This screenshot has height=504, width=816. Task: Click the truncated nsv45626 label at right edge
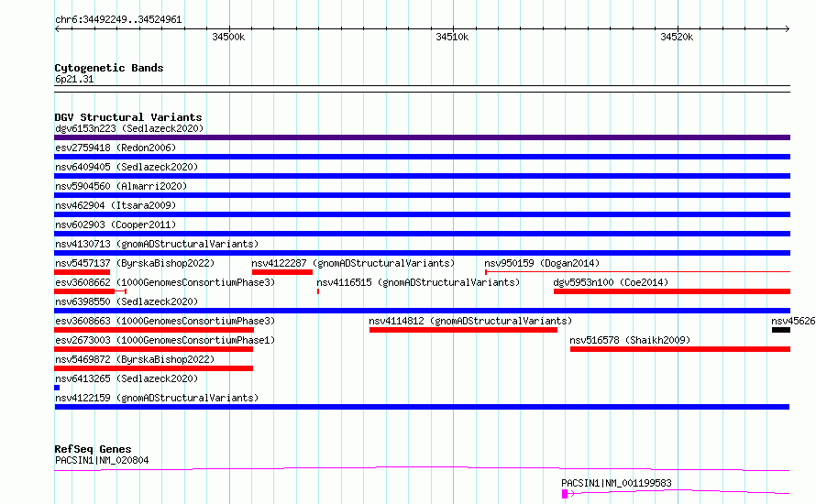click(x=793, y=321)
